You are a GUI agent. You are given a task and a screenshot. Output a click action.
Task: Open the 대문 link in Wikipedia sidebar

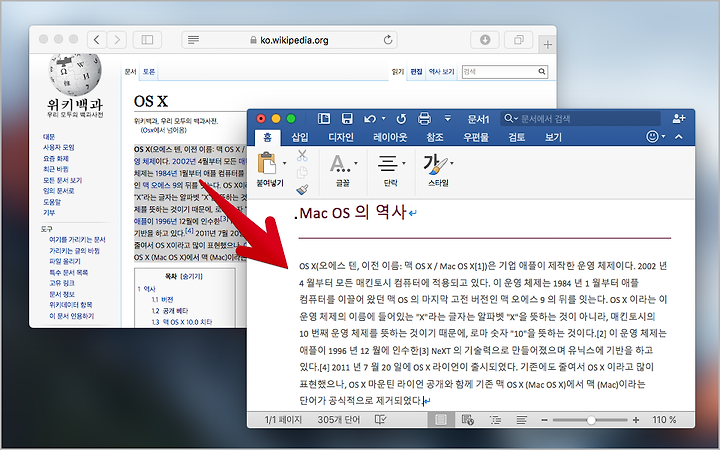(49, 136)
